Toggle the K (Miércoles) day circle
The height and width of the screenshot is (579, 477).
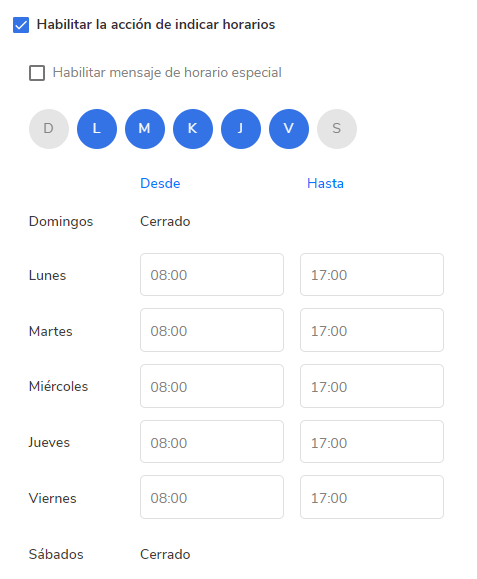coord(193,129)
